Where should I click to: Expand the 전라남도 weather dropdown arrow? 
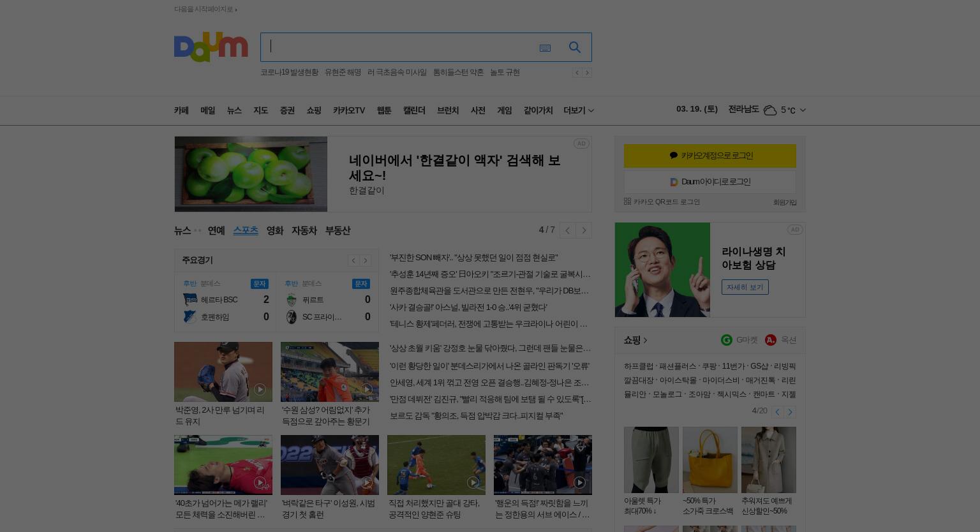803,110
